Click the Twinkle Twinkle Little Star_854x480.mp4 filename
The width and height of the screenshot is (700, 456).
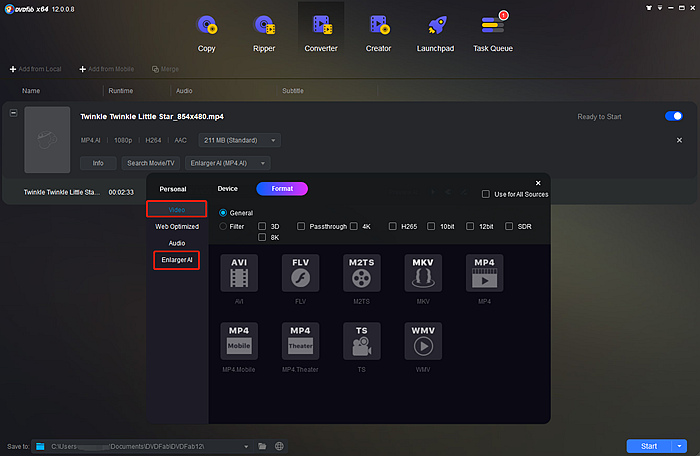(x=152, y=117)
